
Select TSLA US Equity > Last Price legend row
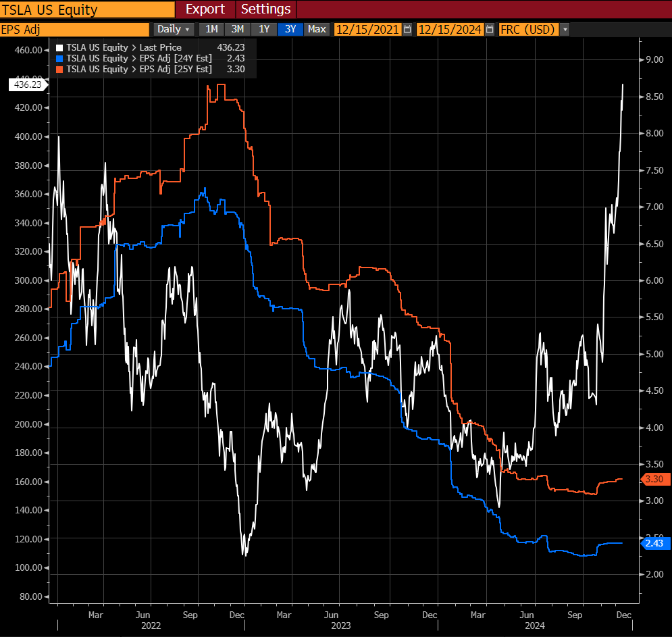point(151,47)
